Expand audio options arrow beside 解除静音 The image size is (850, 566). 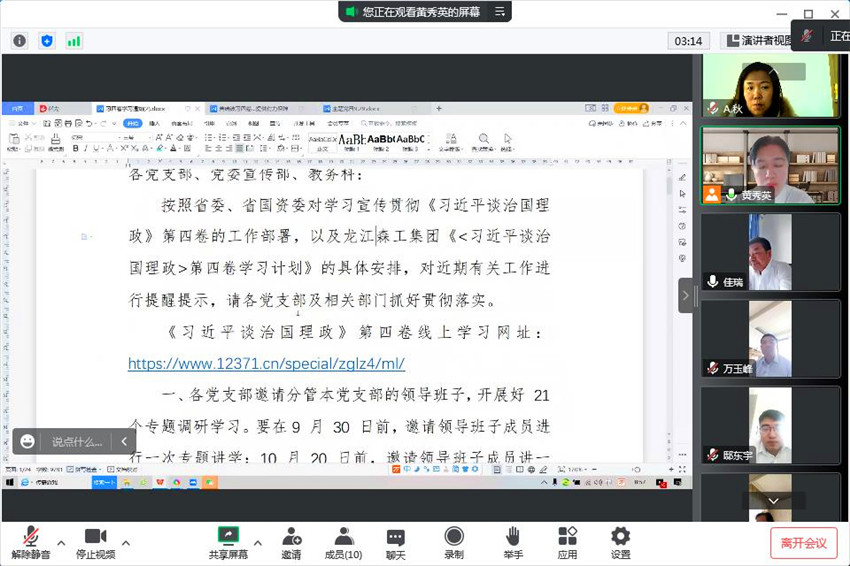coord(61,542)
